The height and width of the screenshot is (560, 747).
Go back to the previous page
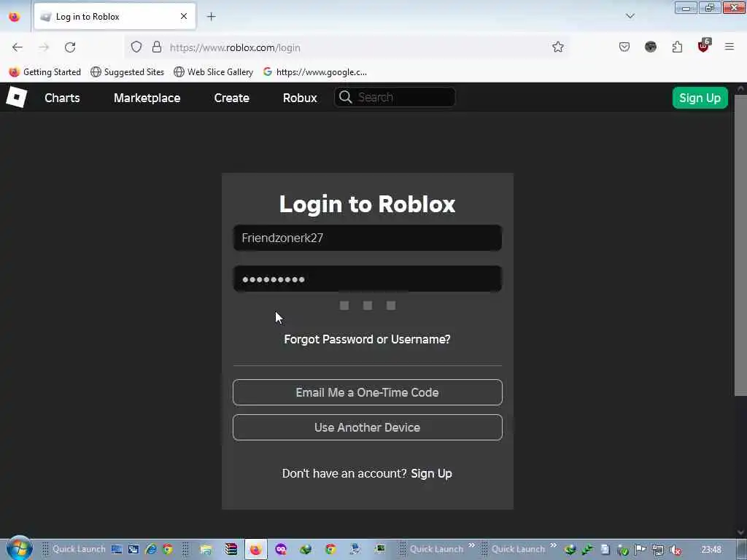pyautogui.click(x=18, y=47)
